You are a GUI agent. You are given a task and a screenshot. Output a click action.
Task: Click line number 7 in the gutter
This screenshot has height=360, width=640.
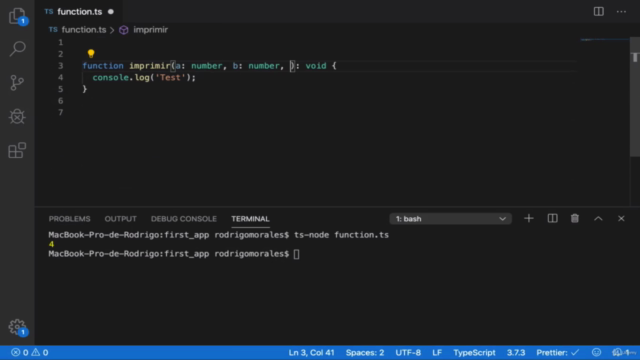point(60,112)
